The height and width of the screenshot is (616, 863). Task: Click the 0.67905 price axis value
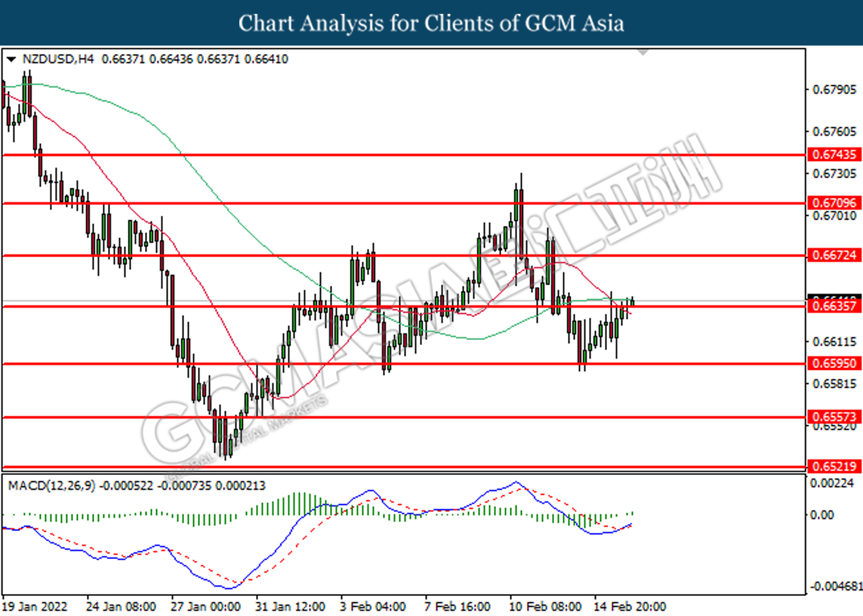[834, 90]
